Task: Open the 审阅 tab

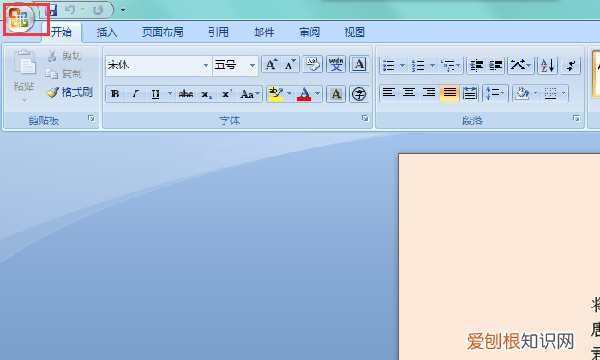Action: (309, 32)
